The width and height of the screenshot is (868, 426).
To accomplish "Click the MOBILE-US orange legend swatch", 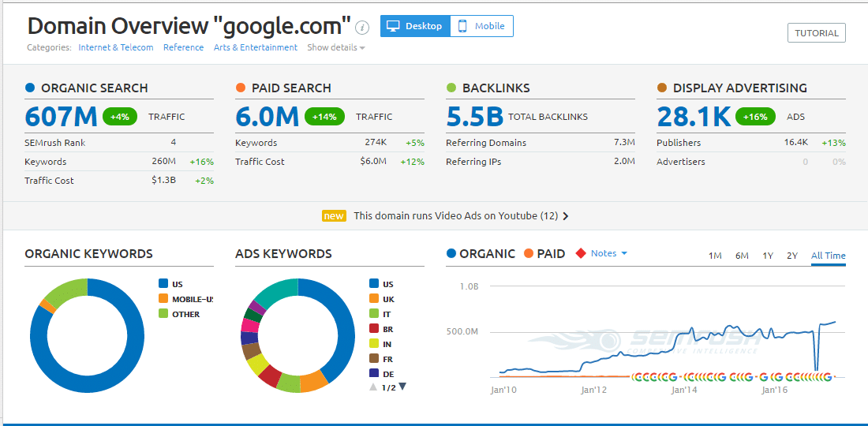I will (x=163, y=299).
